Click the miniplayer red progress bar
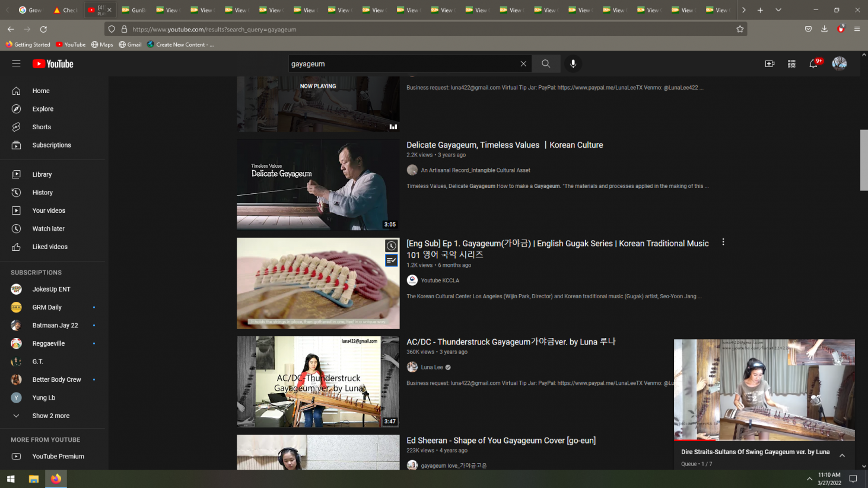This screenshot has height=488, width=868. [x=694, y=440]
